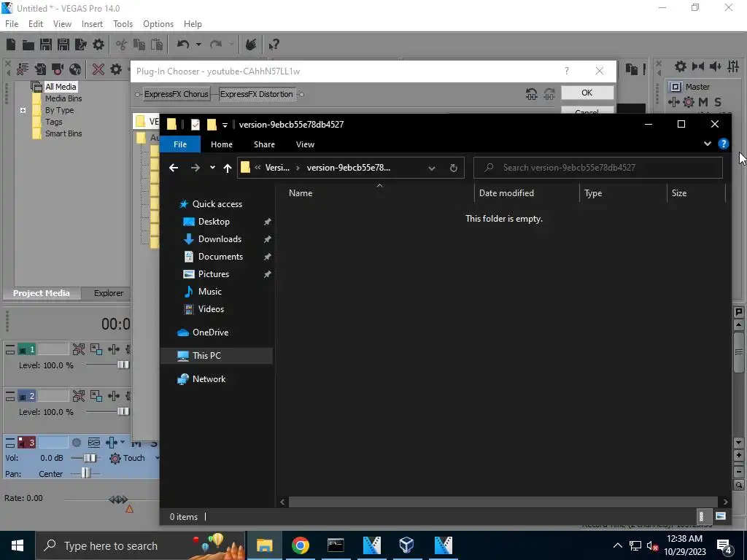Screen dimensions: 747x560
Task: Go up one folder level in Explorer
Action: coord(228,168)
